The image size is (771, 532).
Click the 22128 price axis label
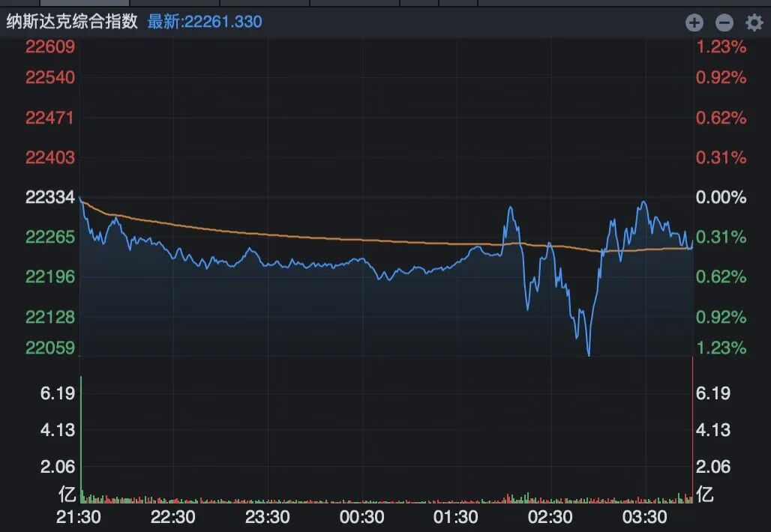[49, 318]
